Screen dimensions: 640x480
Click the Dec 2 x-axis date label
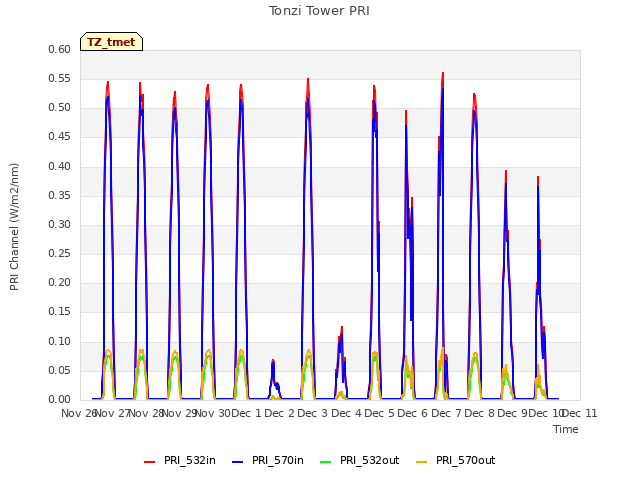[x=280, y=413]
